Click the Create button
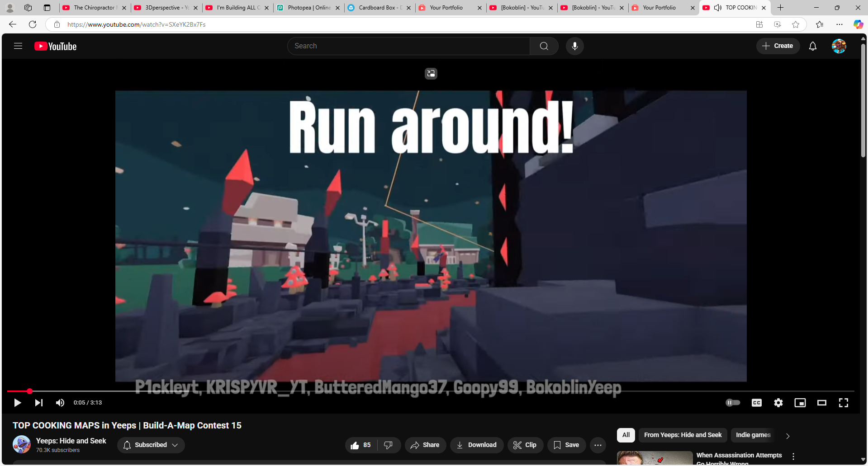This screenshot has height=466, width=868. click(x=778, y=46)
